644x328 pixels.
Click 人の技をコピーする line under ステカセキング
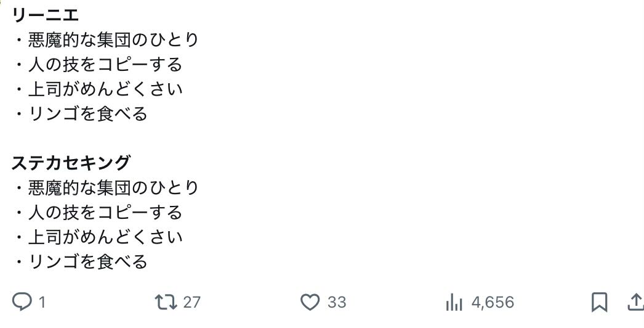click(105, 212)
